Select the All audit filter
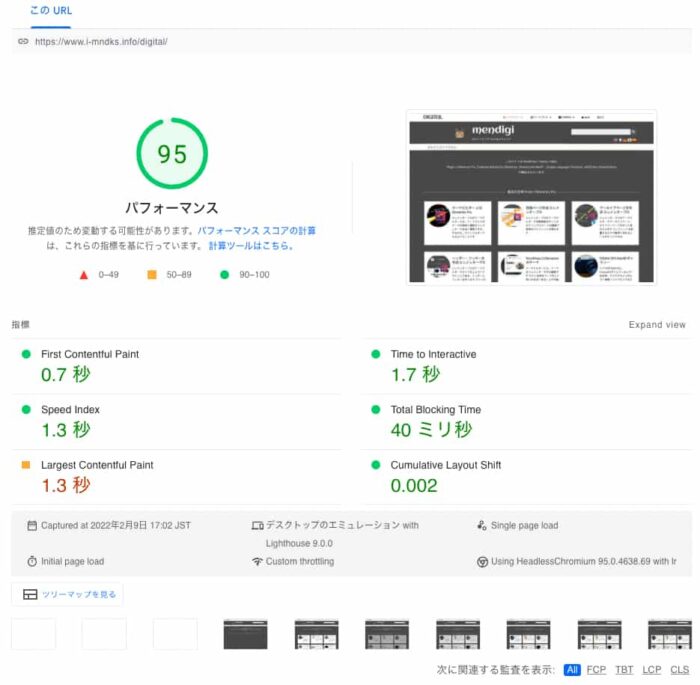 tap(572, 670)
